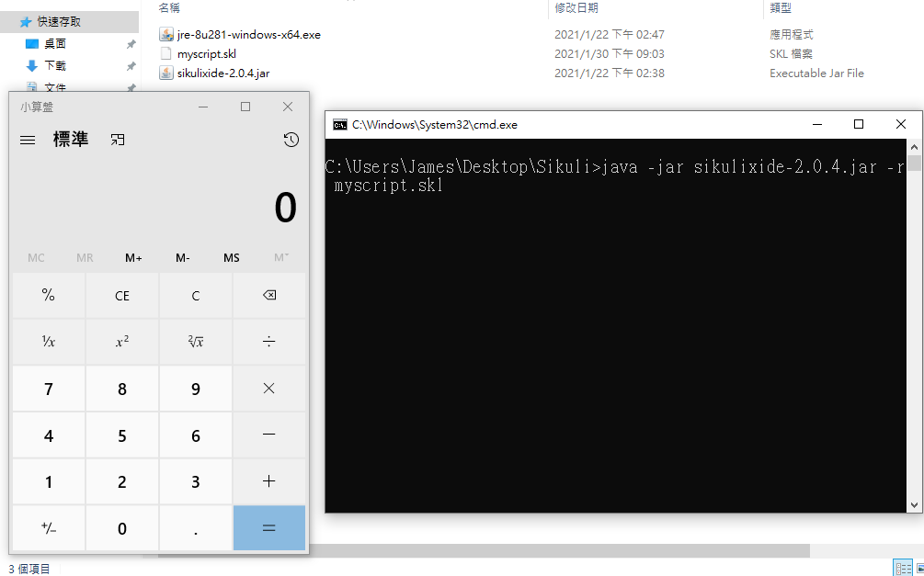Minimize the cmd.exe window
This screenshot has width=924, height=576.
coord(817,124)
